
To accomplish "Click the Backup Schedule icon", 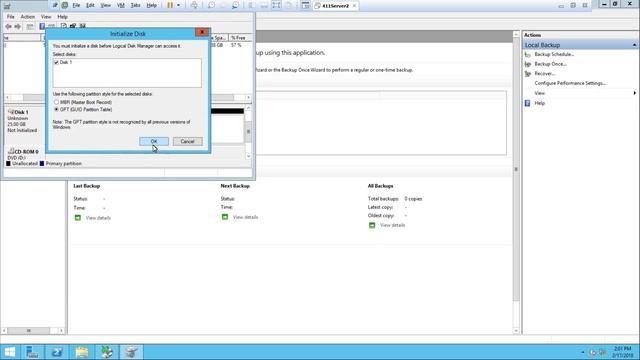I will point(527,54).
